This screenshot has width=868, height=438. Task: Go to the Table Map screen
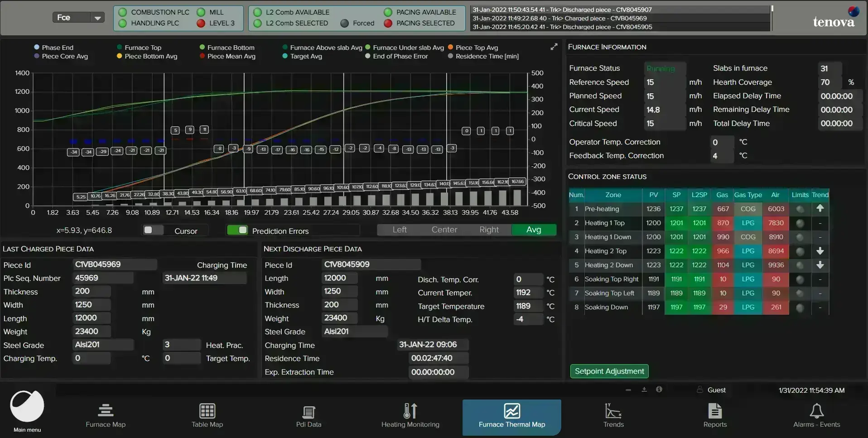(207, 416)
